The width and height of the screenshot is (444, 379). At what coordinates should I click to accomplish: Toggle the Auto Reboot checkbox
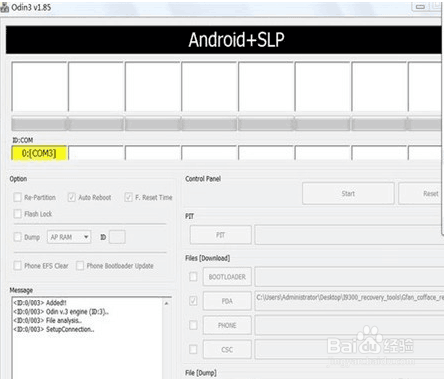[72, 197]
